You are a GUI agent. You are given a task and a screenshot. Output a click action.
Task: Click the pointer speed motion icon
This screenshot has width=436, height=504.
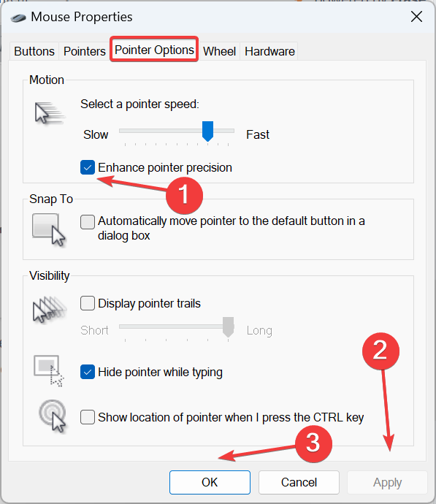click(50, 113)
